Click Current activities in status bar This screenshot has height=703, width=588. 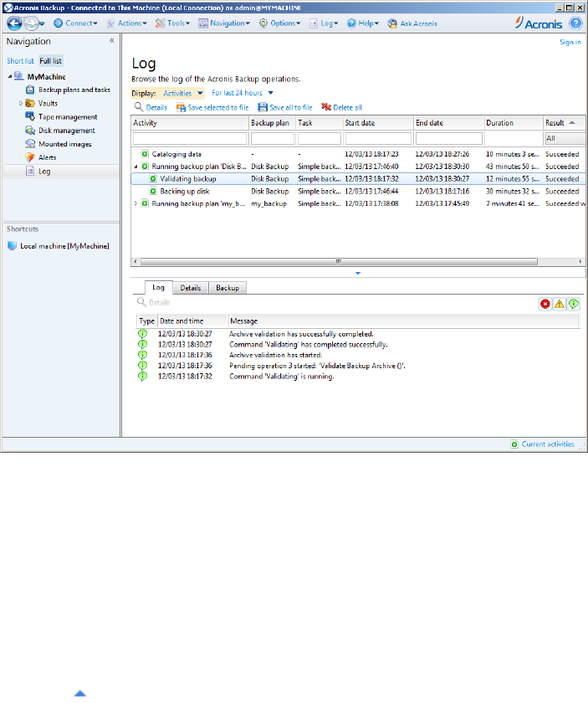tap(548, 444)
